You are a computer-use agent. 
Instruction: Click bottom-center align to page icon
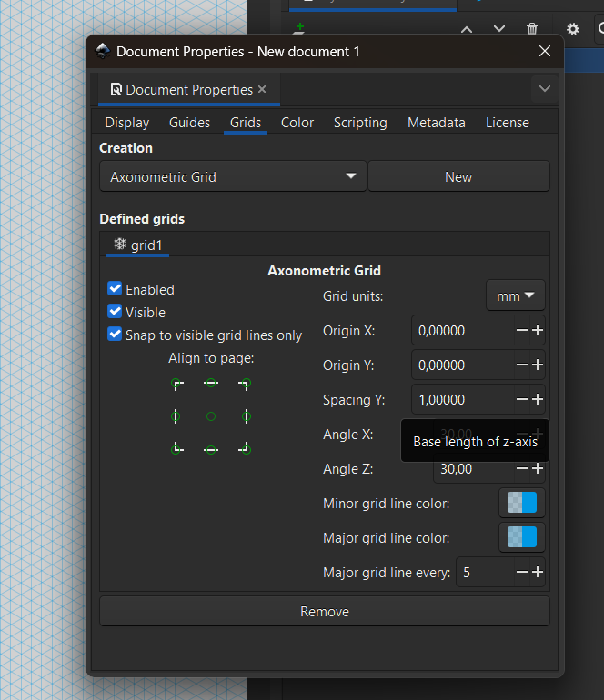pos(211,450)
